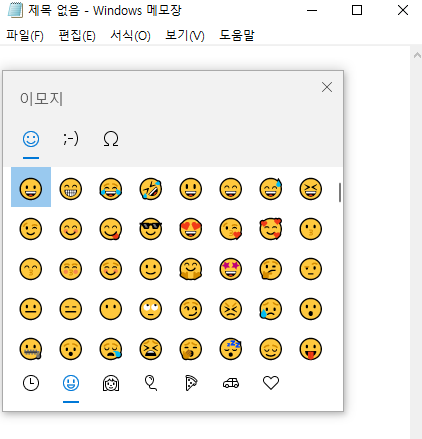
Task: Show recently used emoji clock category
Action: [x=31, y=383]
